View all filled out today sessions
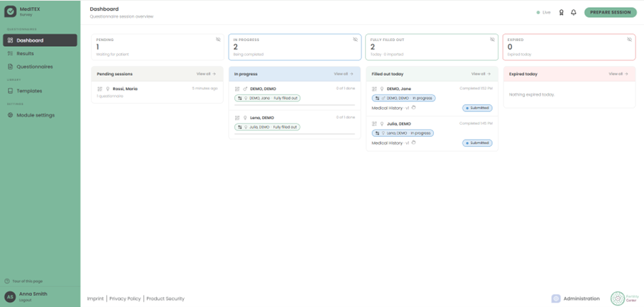This screenshot has width=644, height=307. tap(481, 74)
